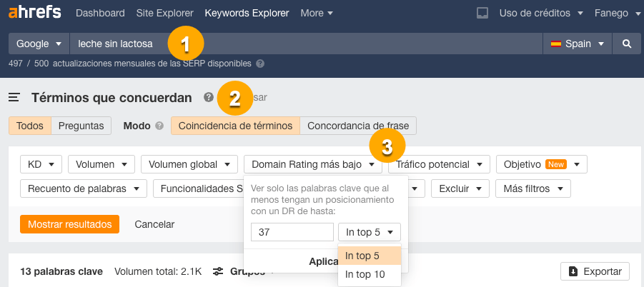
Task: Click the Grupos sliders icon
Action: pyautogui.click(x=219, y=271)
